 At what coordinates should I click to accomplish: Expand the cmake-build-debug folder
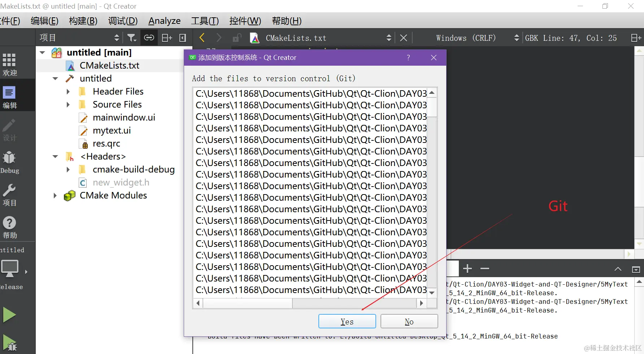pos(68,170)
